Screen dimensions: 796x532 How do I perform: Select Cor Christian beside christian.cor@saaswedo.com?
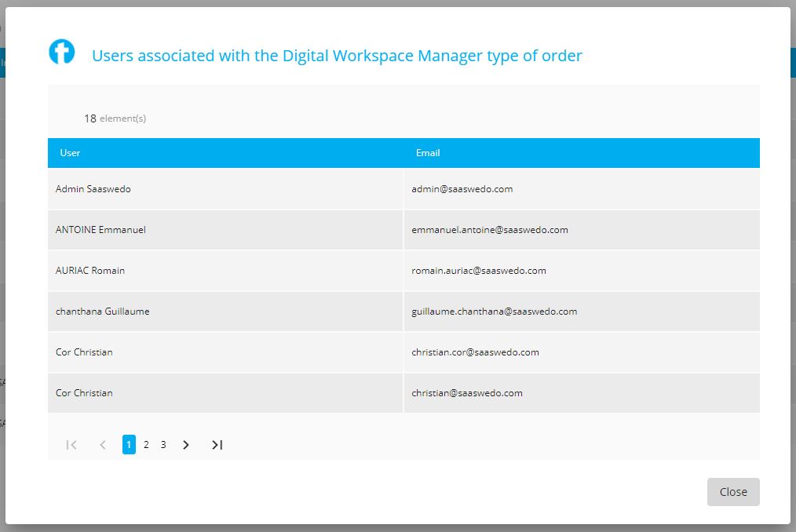[225, 352]
